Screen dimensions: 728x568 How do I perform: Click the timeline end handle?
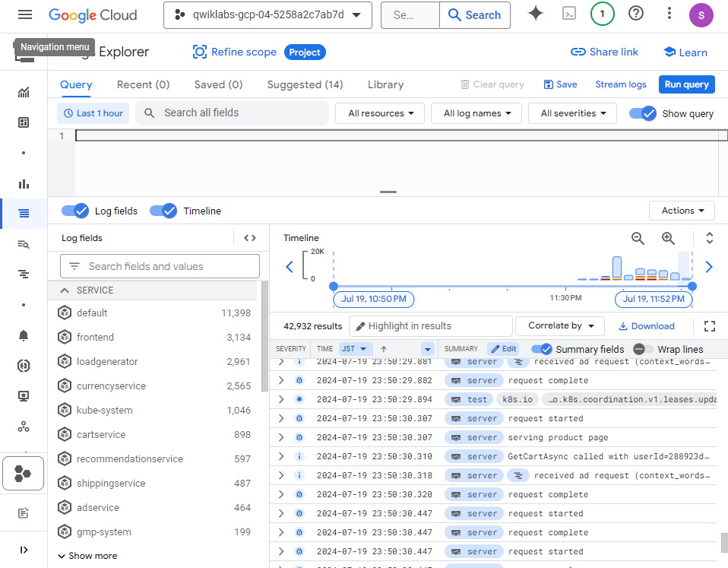692,286
